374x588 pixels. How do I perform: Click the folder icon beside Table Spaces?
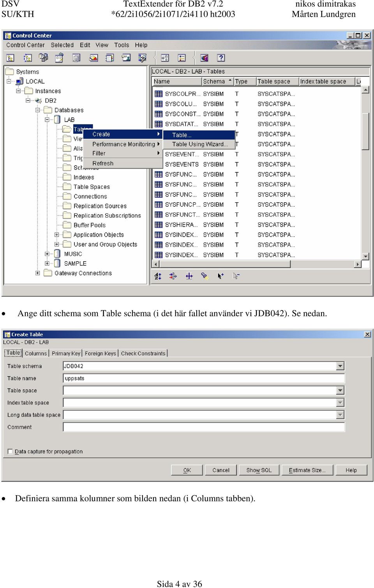[x=67, y=187]
